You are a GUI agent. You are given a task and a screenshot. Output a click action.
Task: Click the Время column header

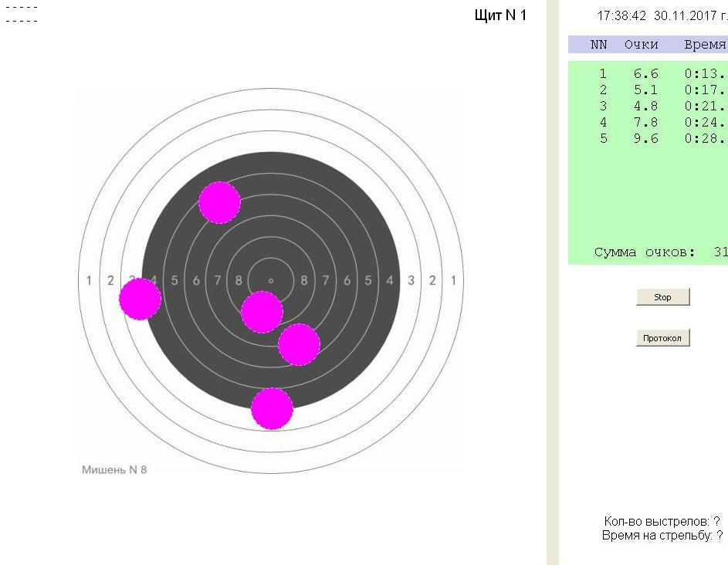tap(704, 45)
